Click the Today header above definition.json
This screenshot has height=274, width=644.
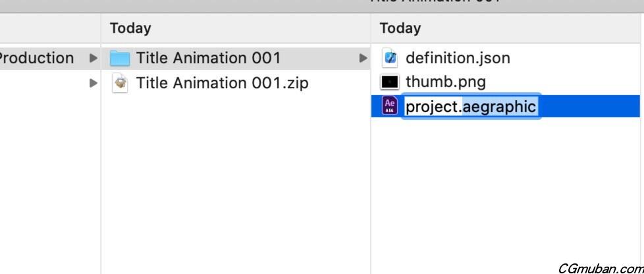tap(400, 28)
